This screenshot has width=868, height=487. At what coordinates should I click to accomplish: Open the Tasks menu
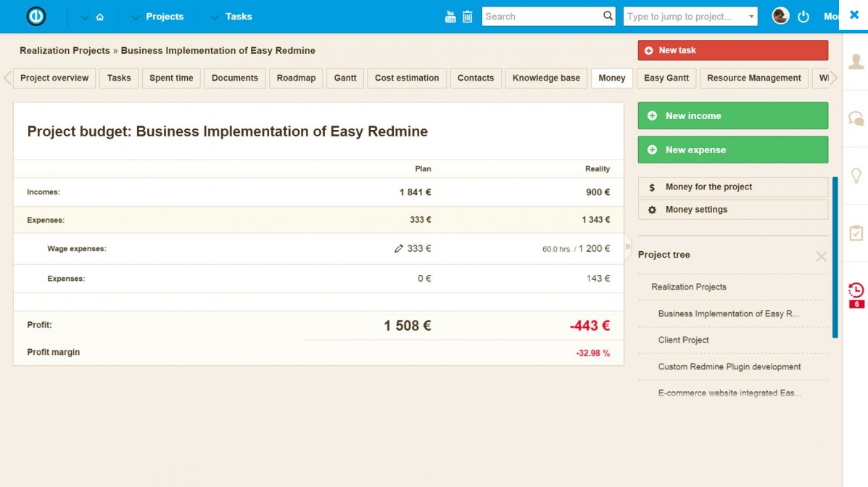tap(239, 17)
